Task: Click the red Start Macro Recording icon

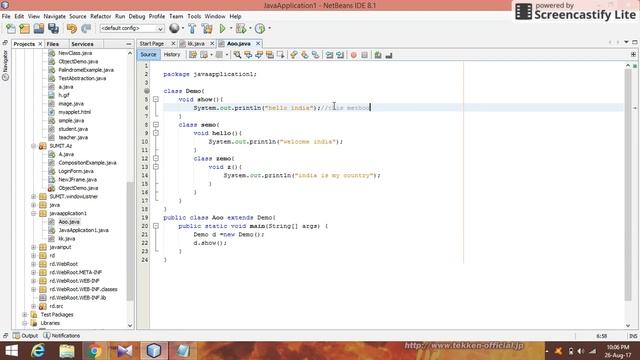Action: click(x=353, y=55)
